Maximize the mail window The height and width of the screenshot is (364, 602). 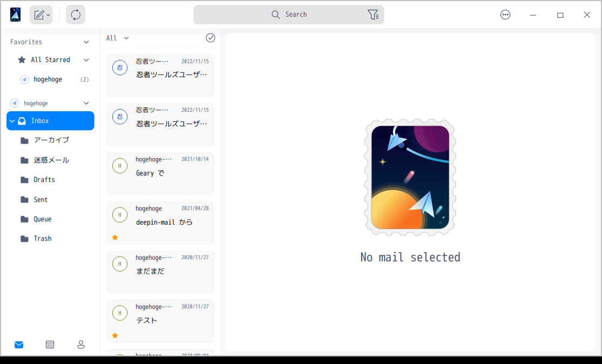pos(560,15)
